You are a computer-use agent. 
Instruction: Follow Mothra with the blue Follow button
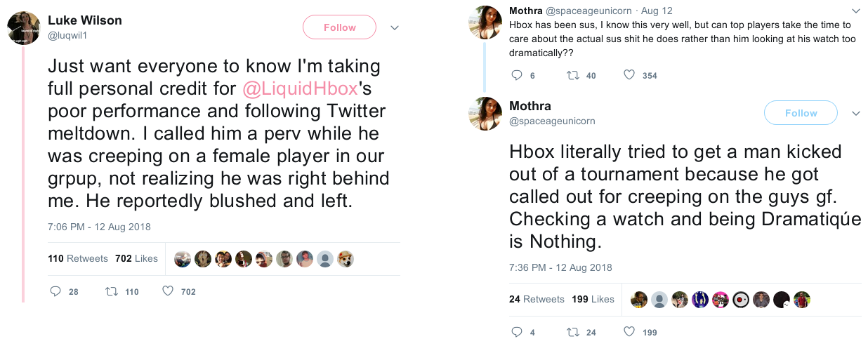coord(801,113)
